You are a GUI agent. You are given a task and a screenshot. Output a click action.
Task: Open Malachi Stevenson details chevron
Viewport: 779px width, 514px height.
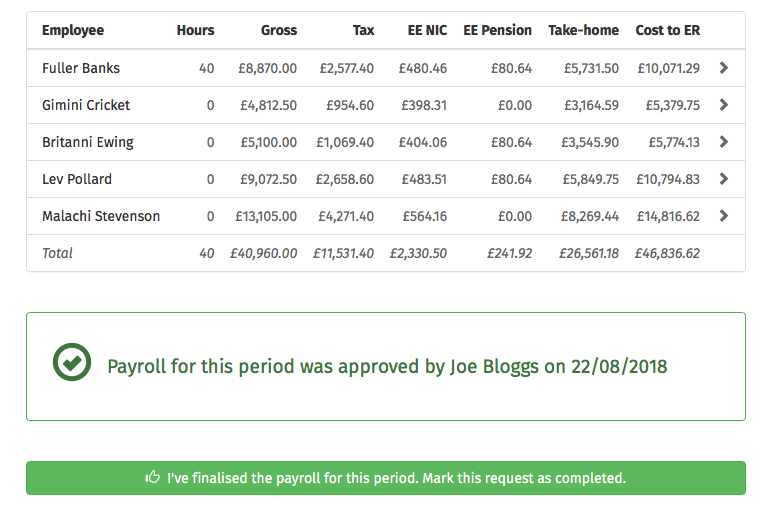724,216
